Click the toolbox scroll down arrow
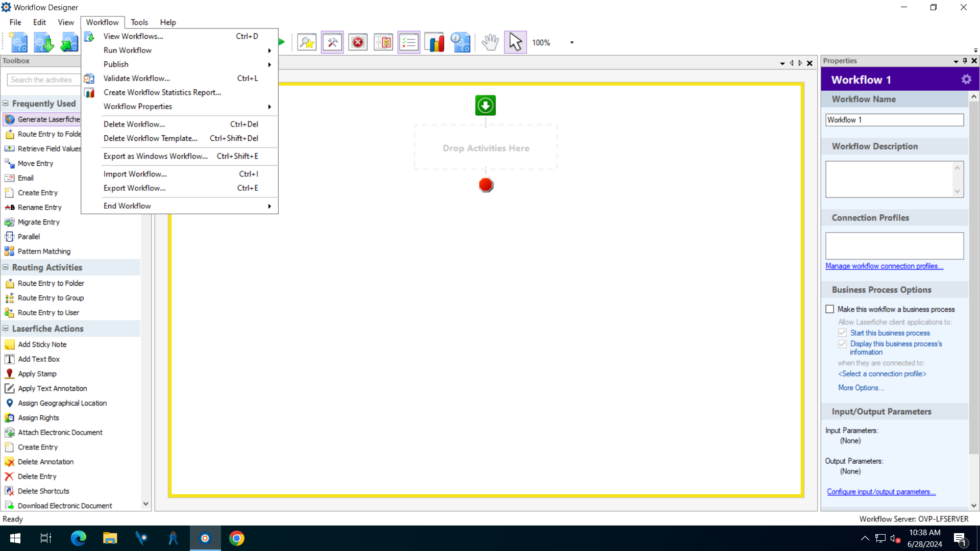This screenshot has width=980, height=551. pos(145,504)
